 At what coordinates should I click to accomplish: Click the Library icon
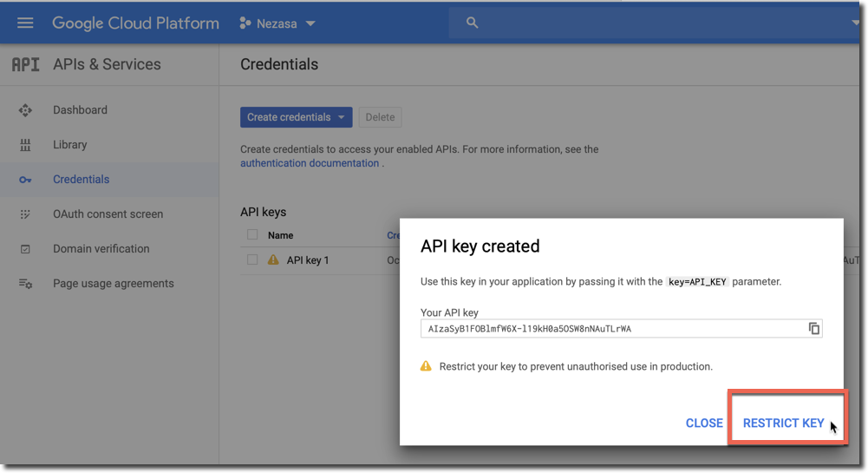pos(25,145)
